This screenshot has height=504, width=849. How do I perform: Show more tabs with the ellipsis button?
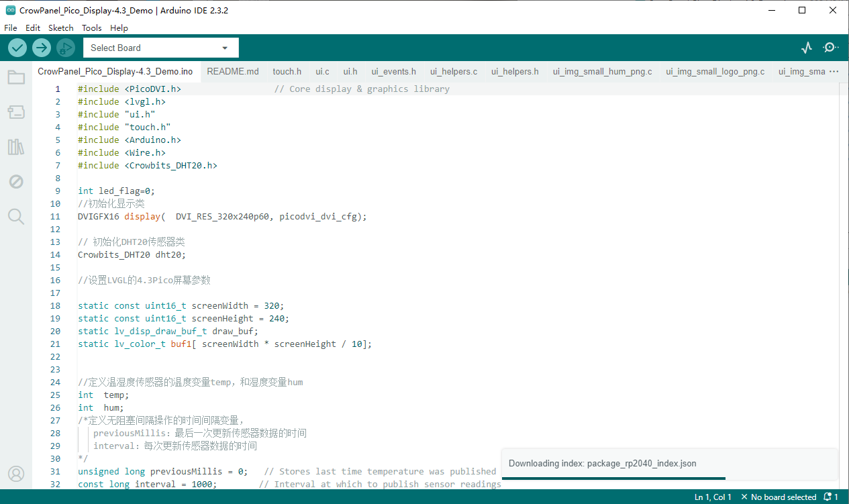(834, 71)
